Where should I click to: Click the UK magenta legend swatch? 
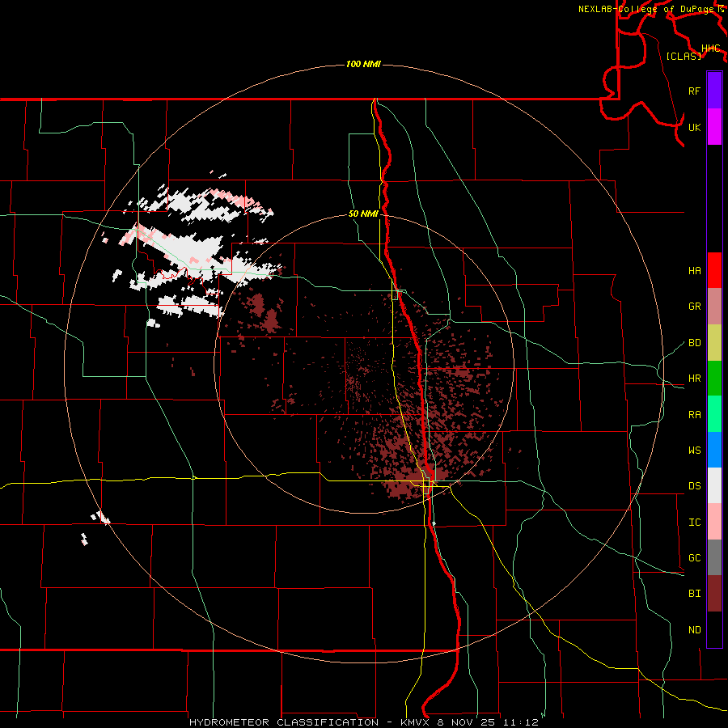714,127
